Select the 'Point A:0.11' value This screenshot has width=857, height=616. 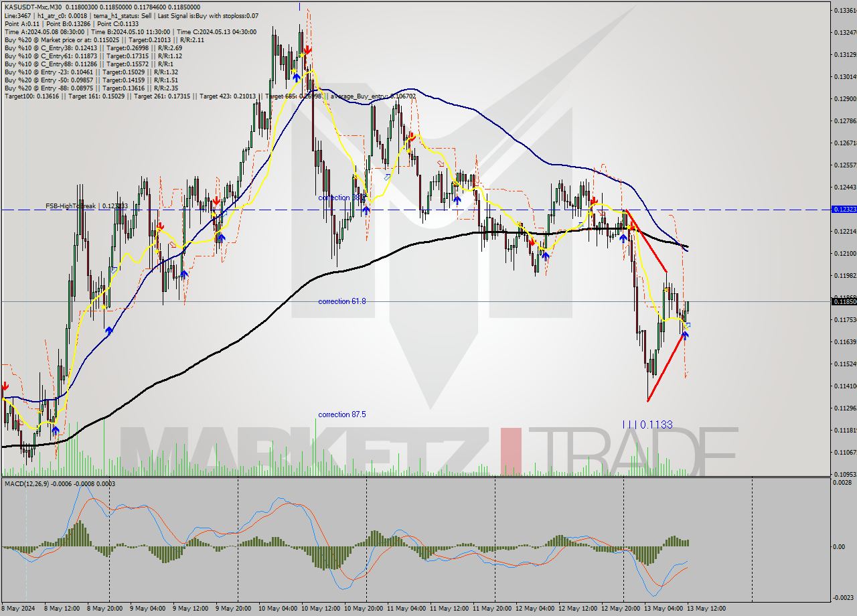pos(21,23)
